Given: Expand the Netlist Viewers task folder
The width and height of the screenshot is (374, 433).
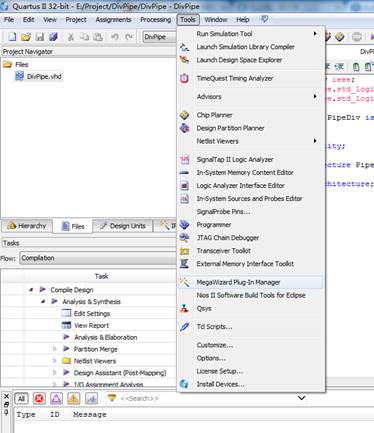Looking at the screenshot, I should click(x=55, y=361).
